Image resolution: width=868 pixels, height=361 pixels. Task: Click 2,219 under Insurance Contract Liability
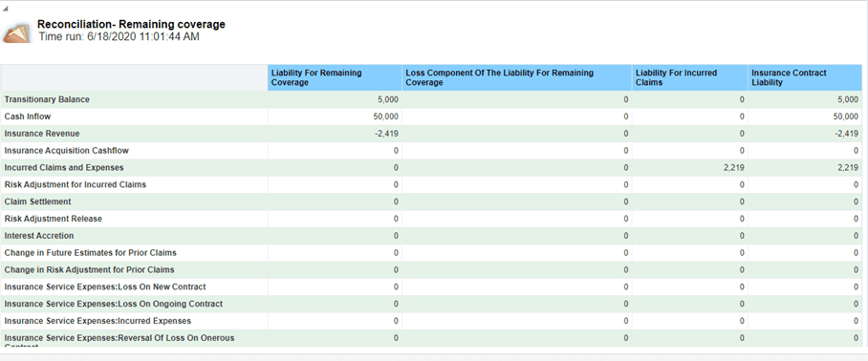[848, 167]
